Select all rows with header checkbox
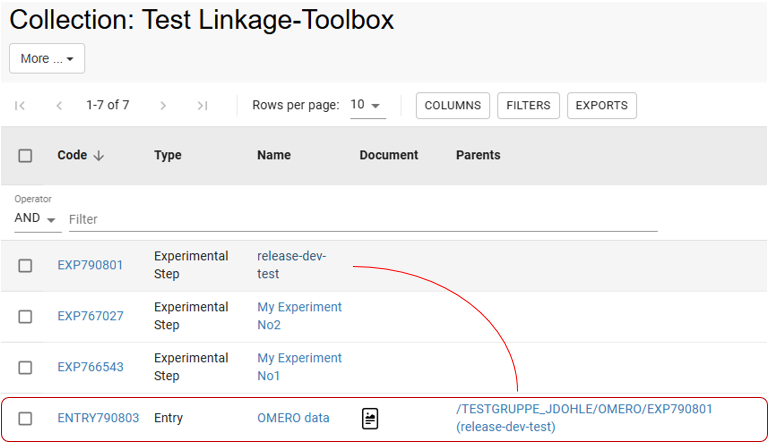This screenshot has height=443, width=769. click(25, 155)
